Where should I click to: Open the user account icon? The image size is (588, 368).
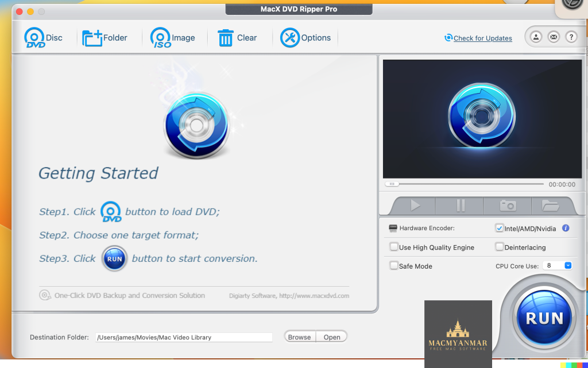(x=536, y=37)
